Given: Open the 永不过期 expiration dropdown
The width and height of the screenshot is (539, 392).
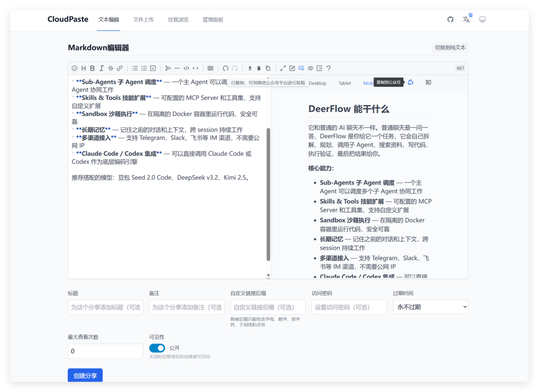Looking at the screenshot, I should (430, 307).
